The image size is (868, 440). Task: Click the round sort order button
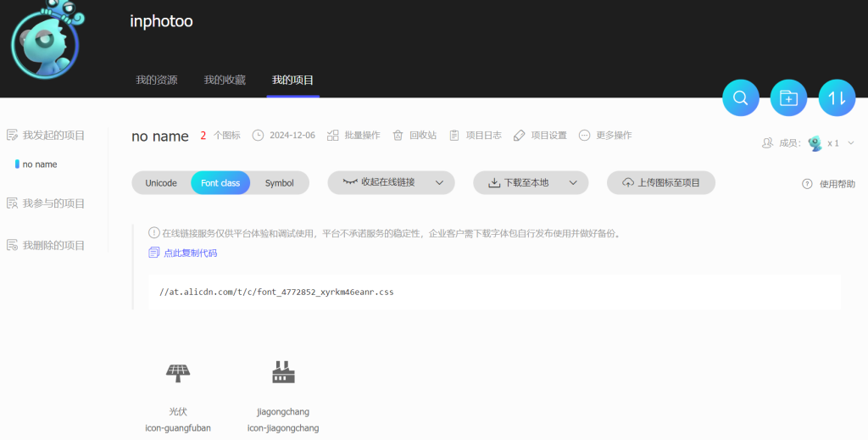coord(837,98)
